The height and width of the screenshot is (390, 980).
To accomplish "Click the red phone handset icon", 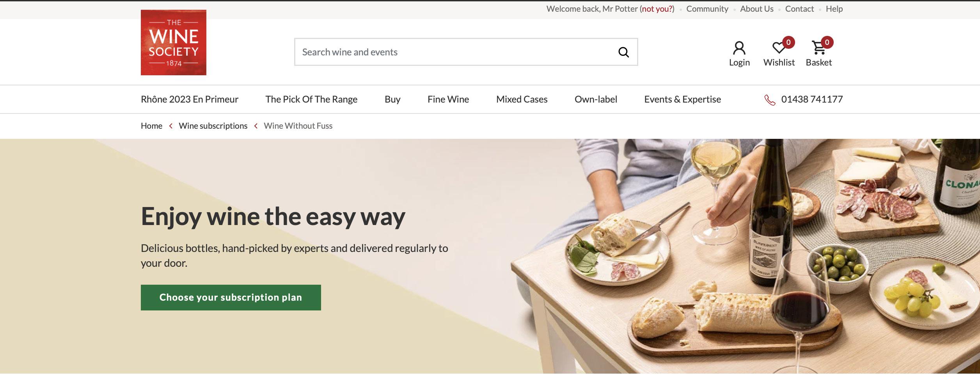I will (770, 100).
